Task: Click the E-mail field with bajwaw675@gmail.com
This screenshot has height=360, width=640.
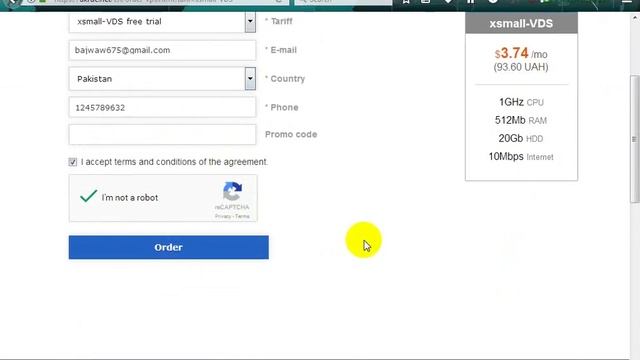Action: tap(162, 50)
